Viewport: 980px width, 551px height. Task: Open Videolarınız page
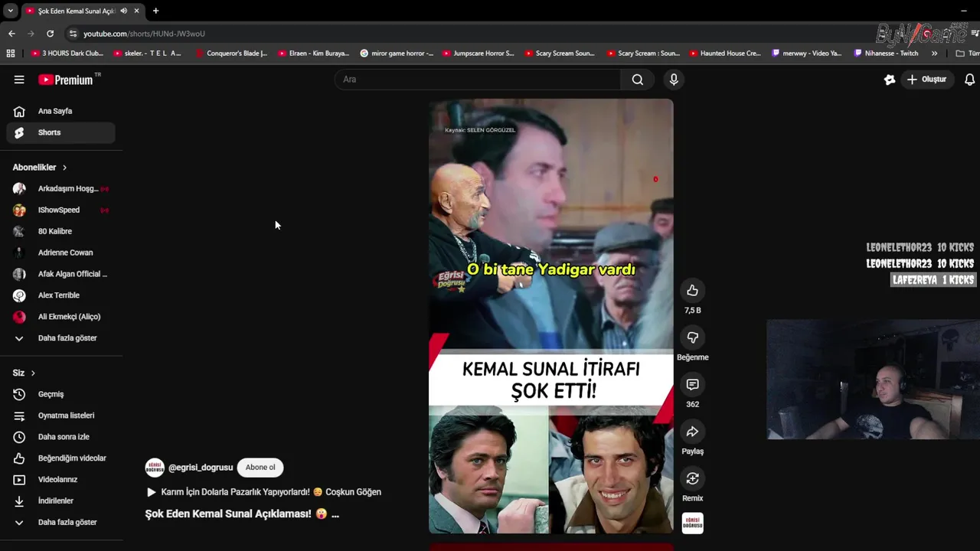tap(61, 480)
